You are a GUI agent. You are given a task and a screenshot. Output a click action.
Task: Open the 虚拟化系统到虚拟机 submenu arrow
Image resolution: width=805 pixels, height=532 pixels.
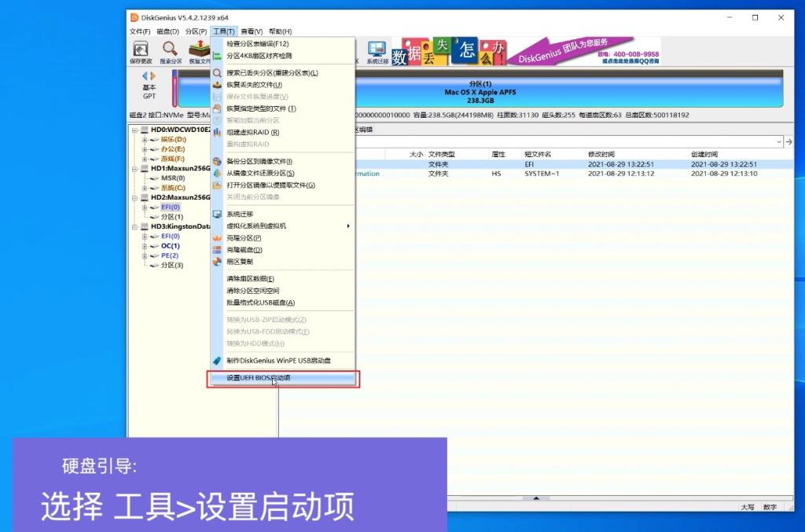pos(348,226)
